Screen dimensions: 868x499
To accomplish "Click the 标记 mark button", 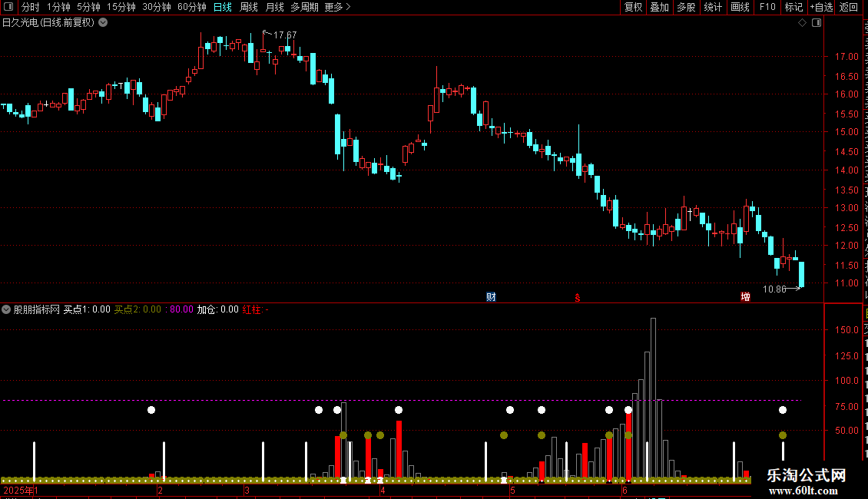I will point(793,7).
